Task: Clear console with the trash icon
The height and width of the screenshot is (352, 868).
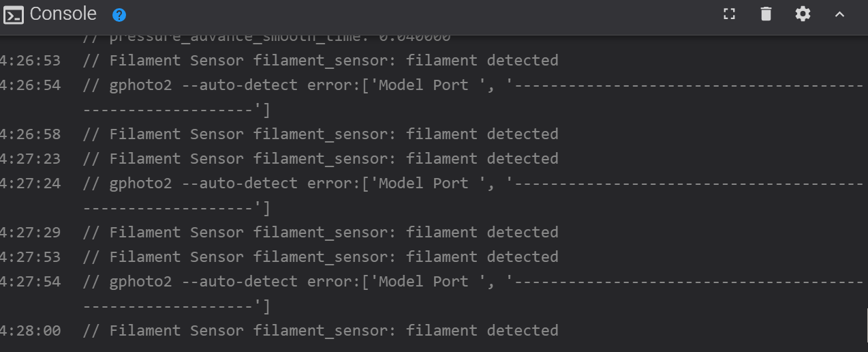Action: click(766, 14)
